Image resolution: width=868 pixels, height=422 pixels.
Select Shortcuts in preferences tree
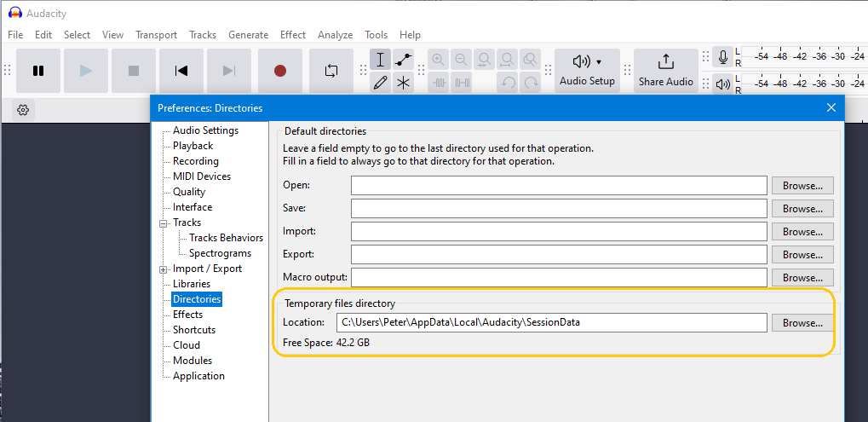pyautogui.click(x=193, y=330)
